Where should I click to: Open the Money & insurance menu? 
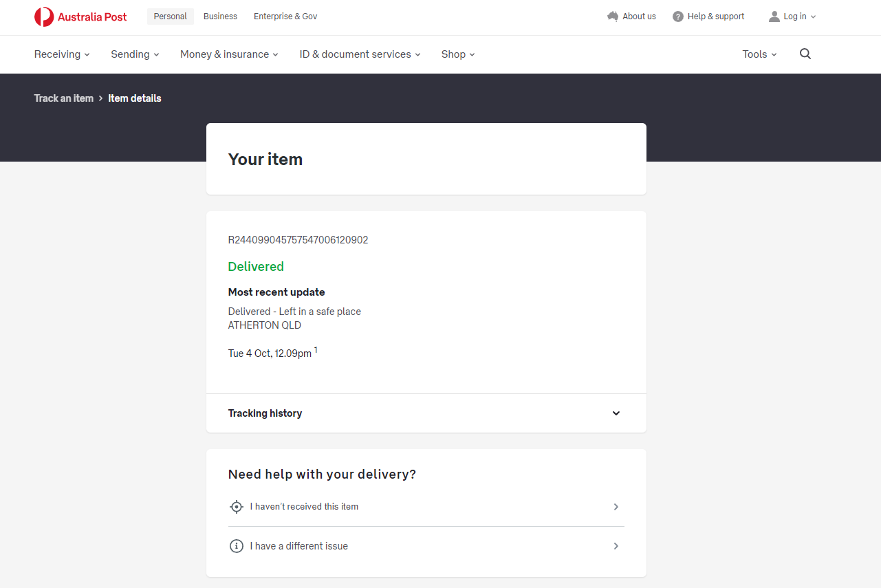[x=229, y=54]
